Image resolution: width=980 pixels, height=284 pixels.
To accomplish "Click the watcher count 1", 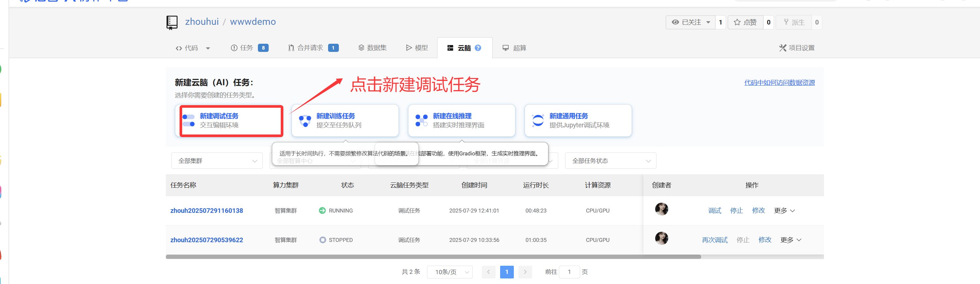I will click(720, 23).
